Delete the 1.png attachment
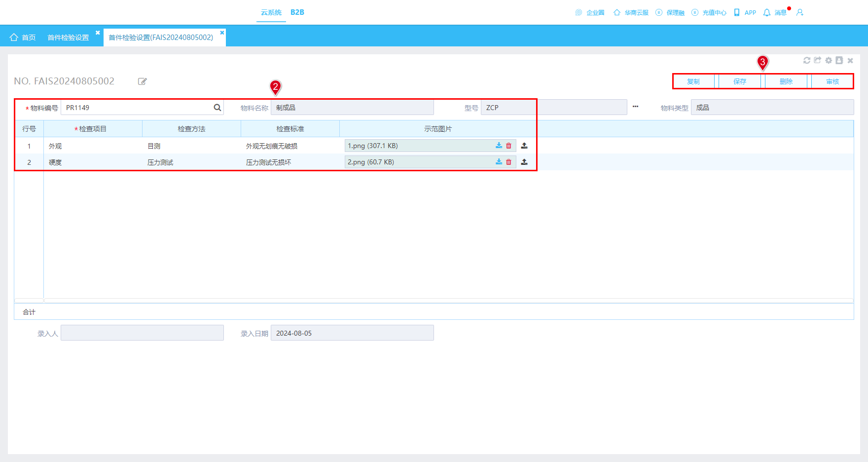Image resolution: width=868 pixels, height=462 pixels. coord(509,146)
